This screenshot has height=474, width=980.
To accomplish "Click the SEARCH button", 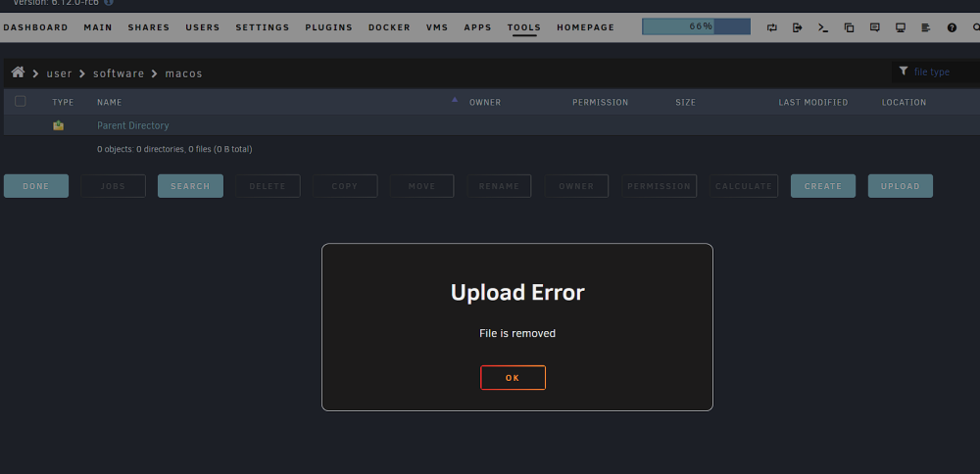I will 190,186.
